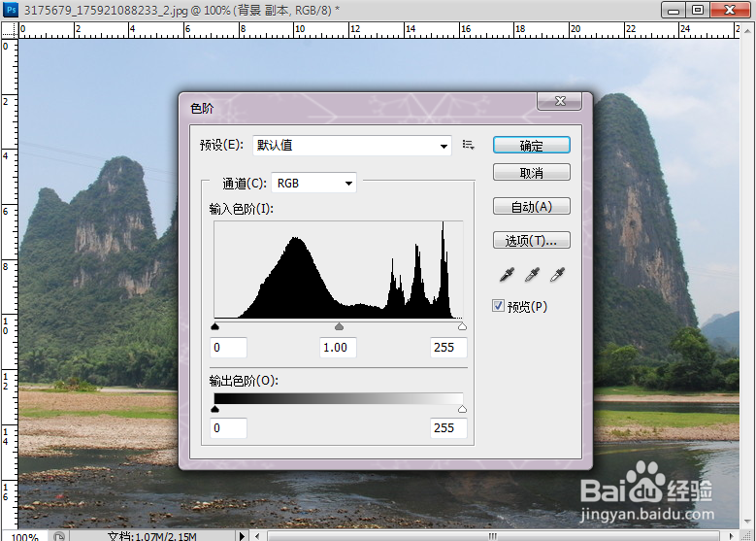
Task: Click the output black level slider
Action: 215,409
